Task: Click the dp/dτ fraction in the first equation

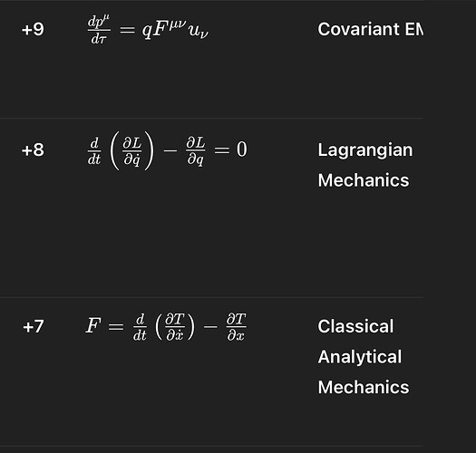Action: click(x=99, y=30)
